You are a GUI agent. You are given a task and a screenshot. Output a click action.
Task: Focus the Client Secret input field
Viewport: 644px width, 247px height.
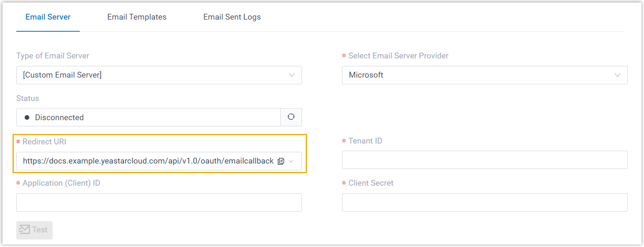click(484, 202)
